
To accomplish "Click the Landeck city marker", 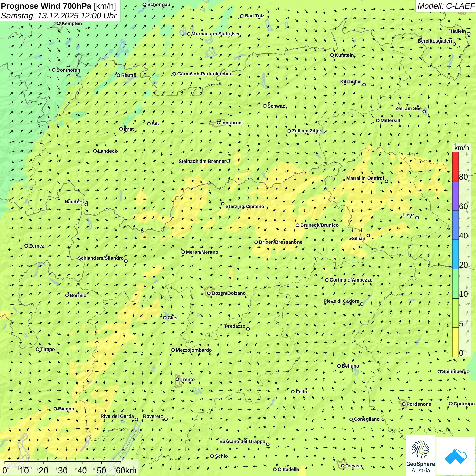I will (x=95, y=151).
